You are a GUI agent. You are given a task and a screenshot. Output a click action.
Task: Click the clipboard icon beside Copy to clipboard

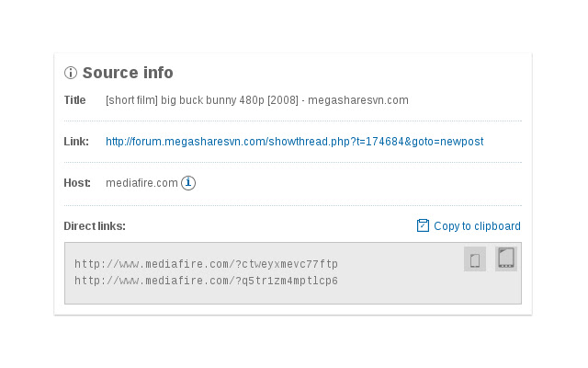click(423, 225)
